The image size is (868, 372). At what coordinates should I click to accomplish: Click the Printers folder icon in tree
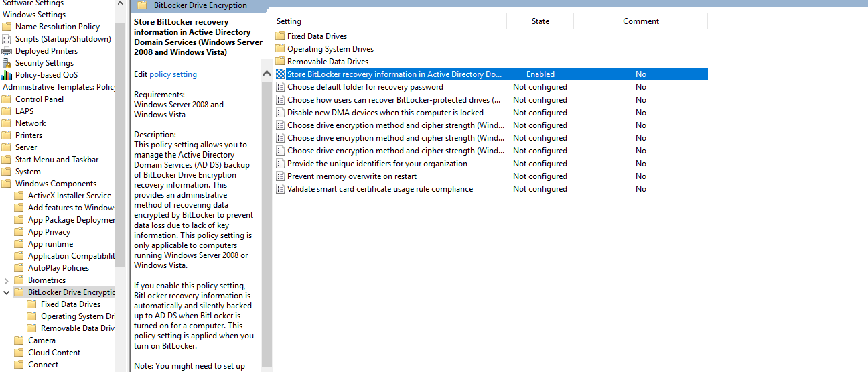[x=7, y=135]
